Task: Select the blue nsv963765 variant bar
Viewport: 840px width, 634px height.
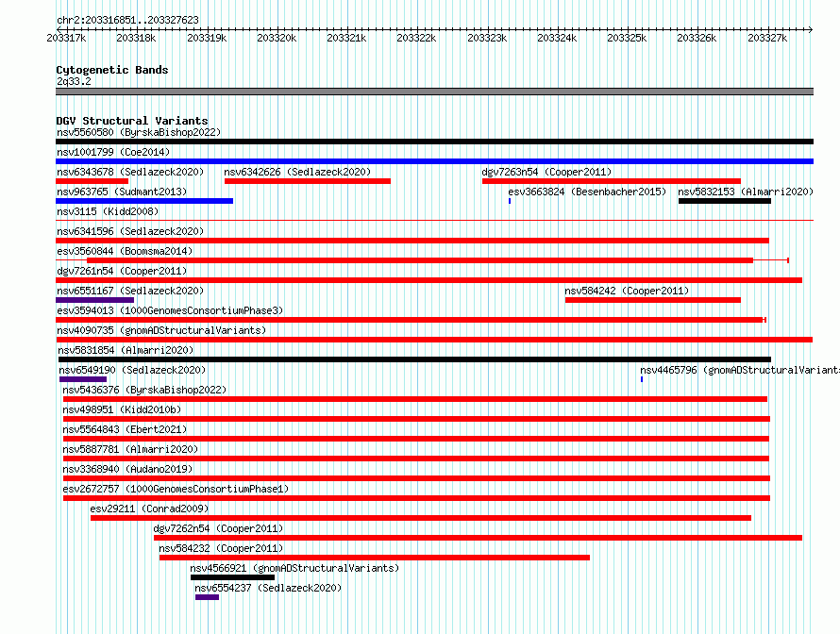Action: click(x=144, y=201)
